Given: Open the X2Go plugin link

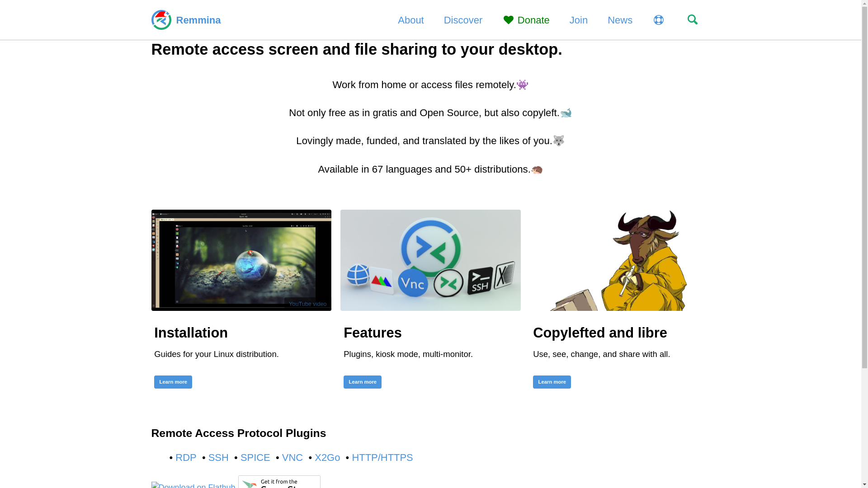Looking at the screenshot, I should (x=327, y=457).
